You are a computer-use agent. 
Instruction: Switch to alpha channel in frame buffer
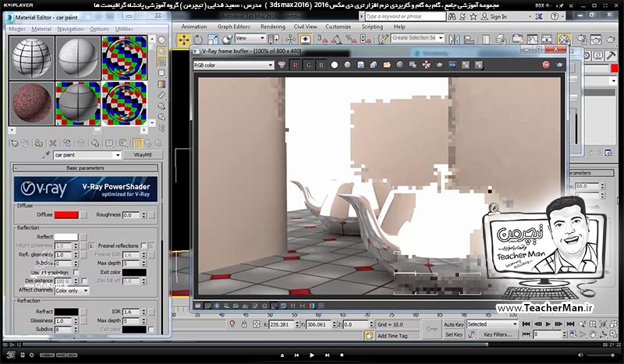pos(335,65)
